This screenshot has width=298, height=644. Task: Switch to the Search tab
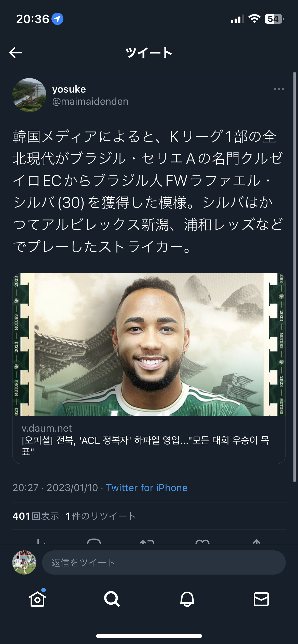coord(112,599)
